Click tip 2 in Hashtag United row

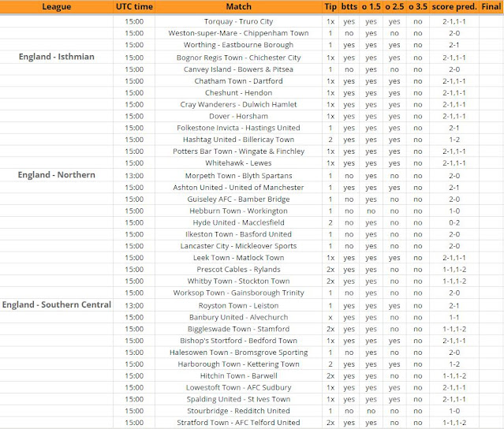click(330, 140)
